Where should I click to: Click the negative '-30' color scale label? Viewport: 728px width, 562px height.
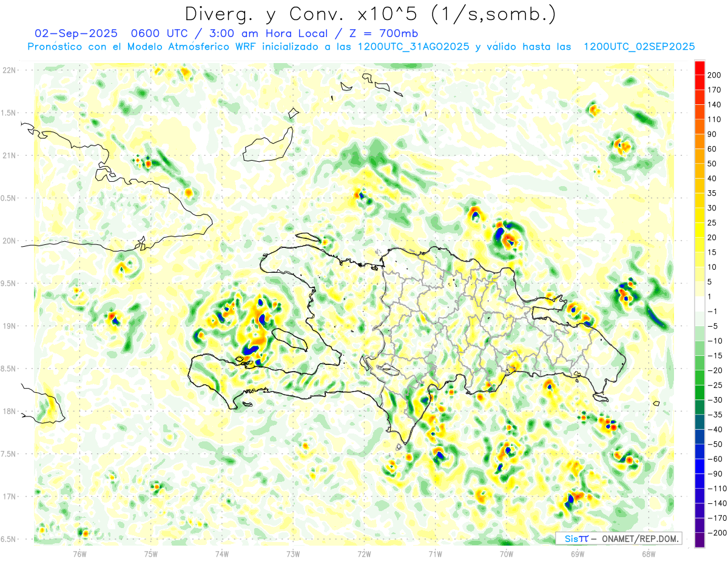(715, 400)
